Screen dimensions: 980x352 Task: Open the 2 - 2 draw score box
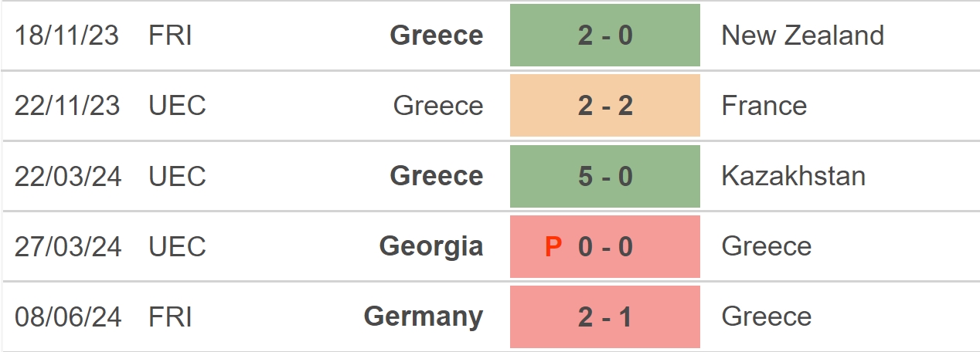click(x=605, y=106)
